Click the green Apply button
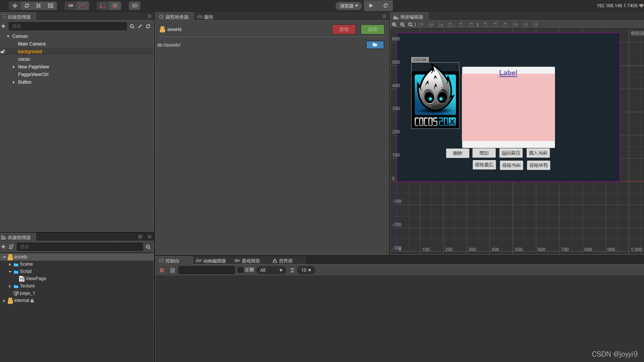 point(373,29)
